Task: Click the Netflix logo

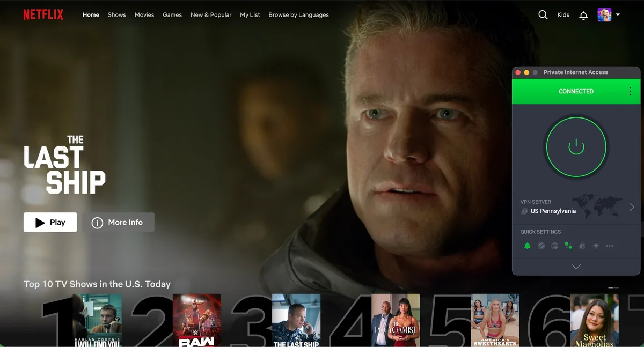Action: [43, 14]
